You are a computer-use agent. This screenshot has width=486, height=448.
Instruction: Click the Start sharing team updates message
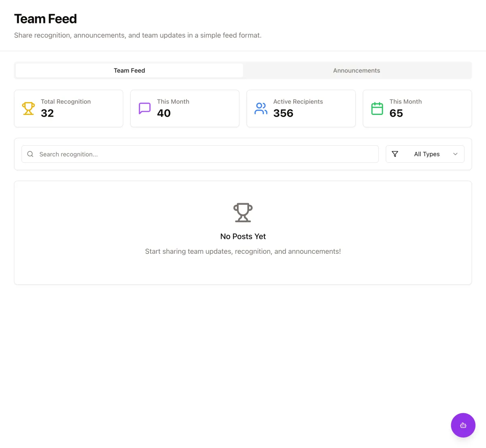pos(243,251)
